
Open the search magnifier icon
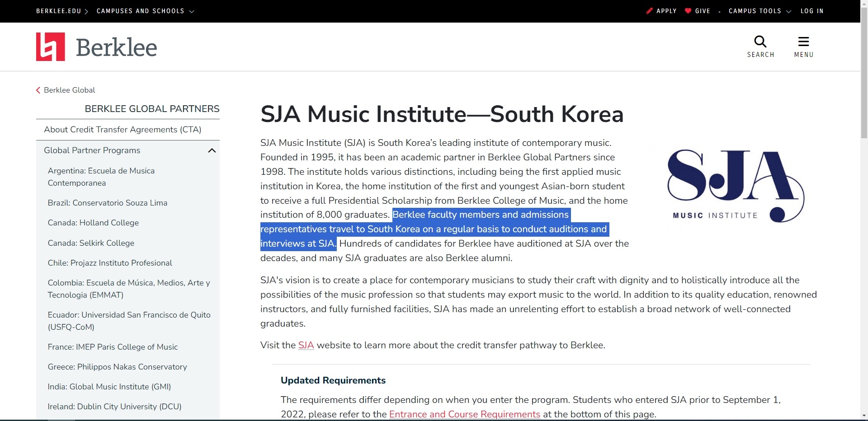coord(760,42)
